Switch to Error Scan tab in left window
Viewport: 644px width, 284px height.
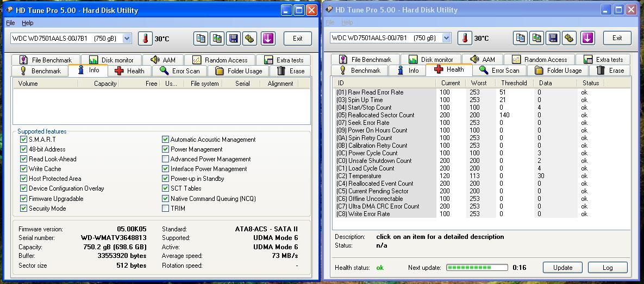coord(180,71)
